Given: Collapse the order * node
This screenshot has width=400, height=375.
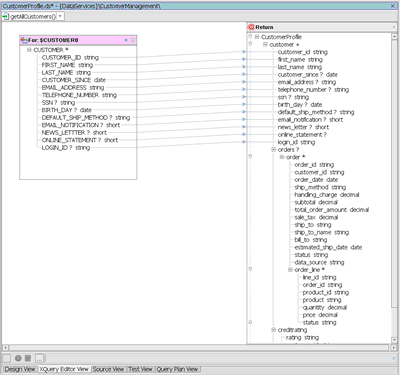Looking at the screenshot, I should 282,157.
